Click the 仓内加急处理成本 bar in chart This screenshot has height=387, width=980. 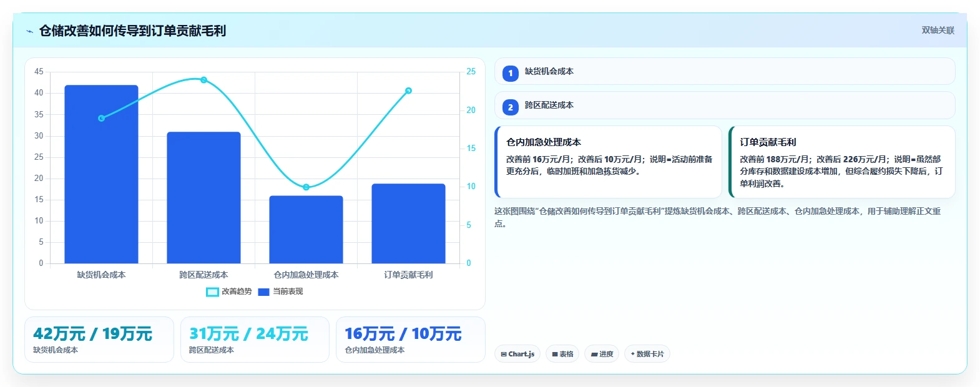click(x=306, y=230)
